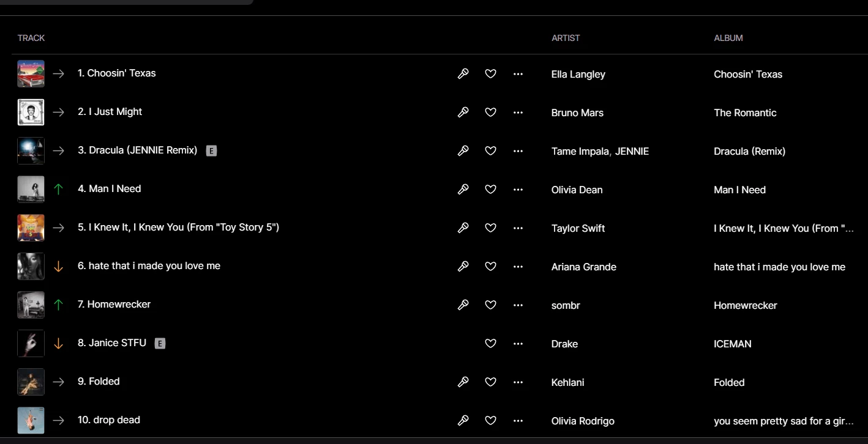This screenshot has height=444, width=868.
Task: Click cover art for Dracula (JENNIE Remix)
Action: [31, 150]
